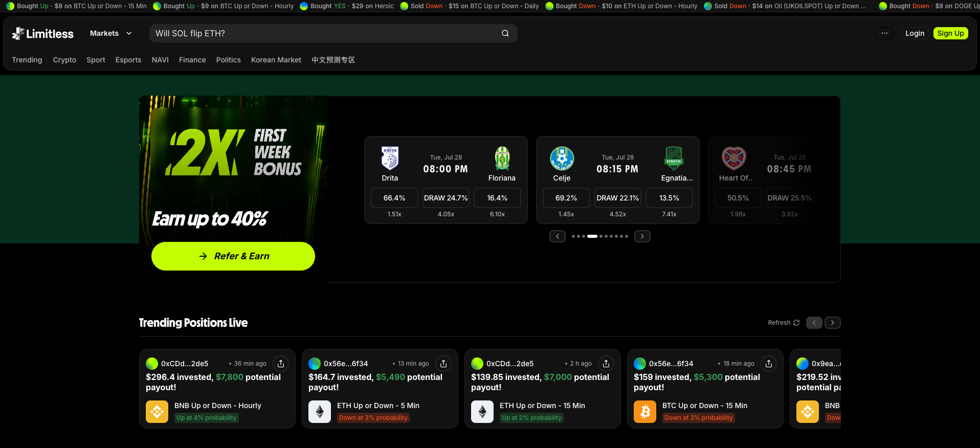Click the Limitless logo

pos(43,34)
